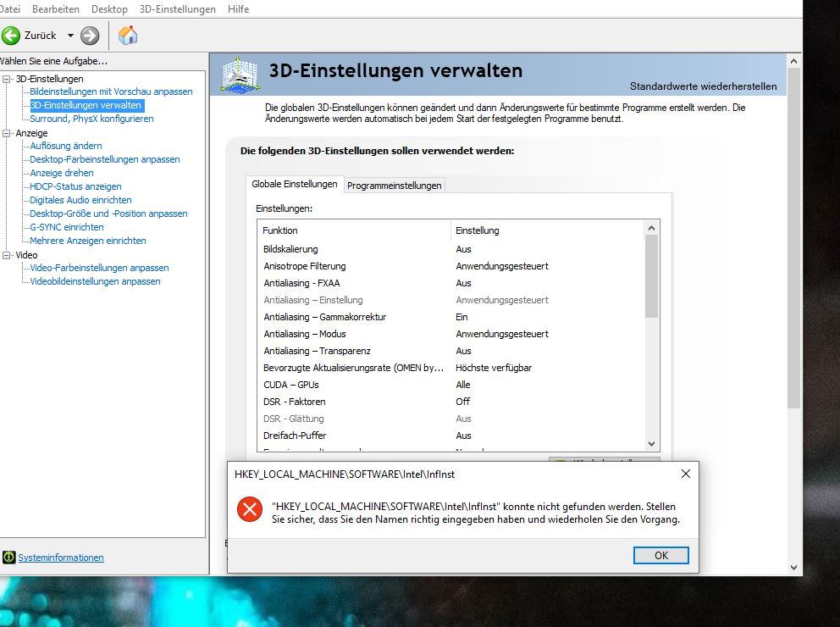Screen dimensions: 840x627
Task: Open Surround, PhysX konfigurieren
Action: tap(91, 119)
